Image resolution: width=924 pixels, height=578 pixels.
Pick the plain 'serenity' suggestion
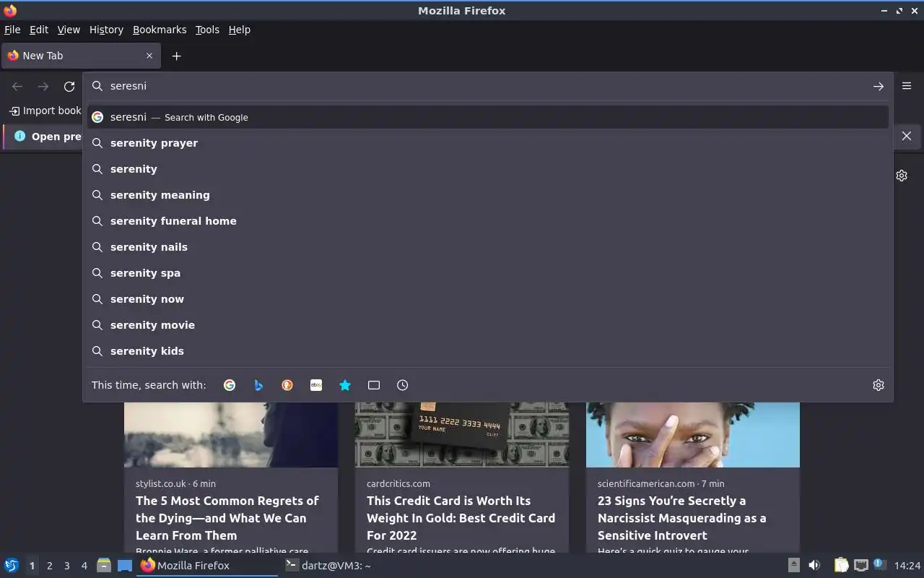click(488, 169)
